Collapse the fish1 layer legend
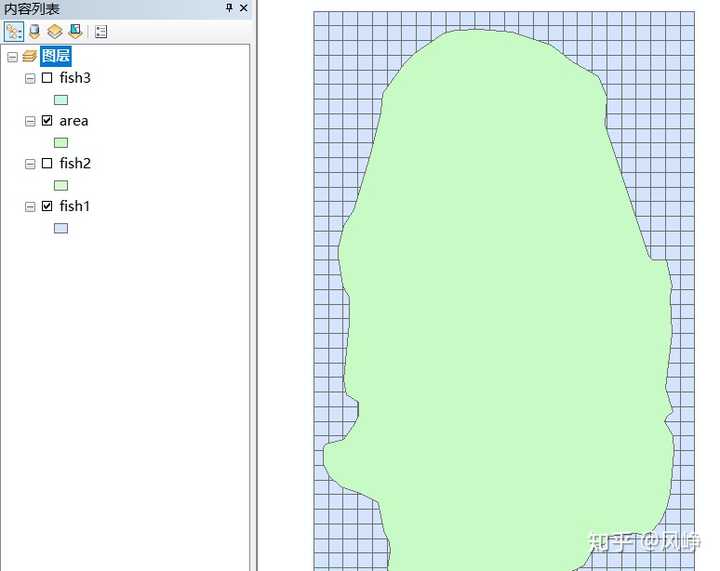The width and height of the screenshot is (720, 571). [30, 207]
